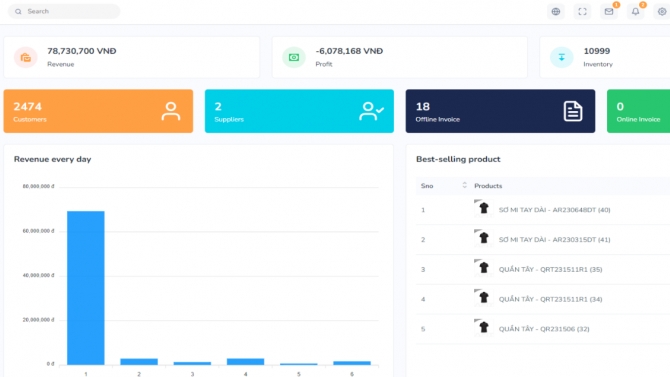The image size is (670, 377).
Task: Click the chart bar for day 5
Action: tap(299, 364)
